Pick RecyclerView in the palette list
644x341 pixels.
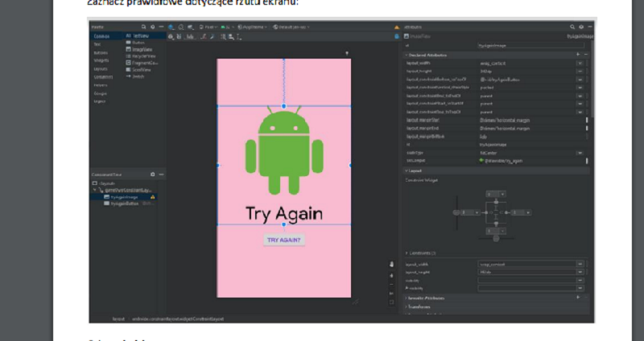click(x=141, y=55)
